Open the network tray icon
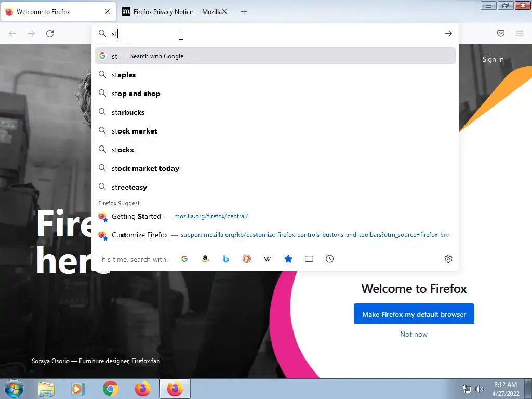 click(x=467, y=389)
